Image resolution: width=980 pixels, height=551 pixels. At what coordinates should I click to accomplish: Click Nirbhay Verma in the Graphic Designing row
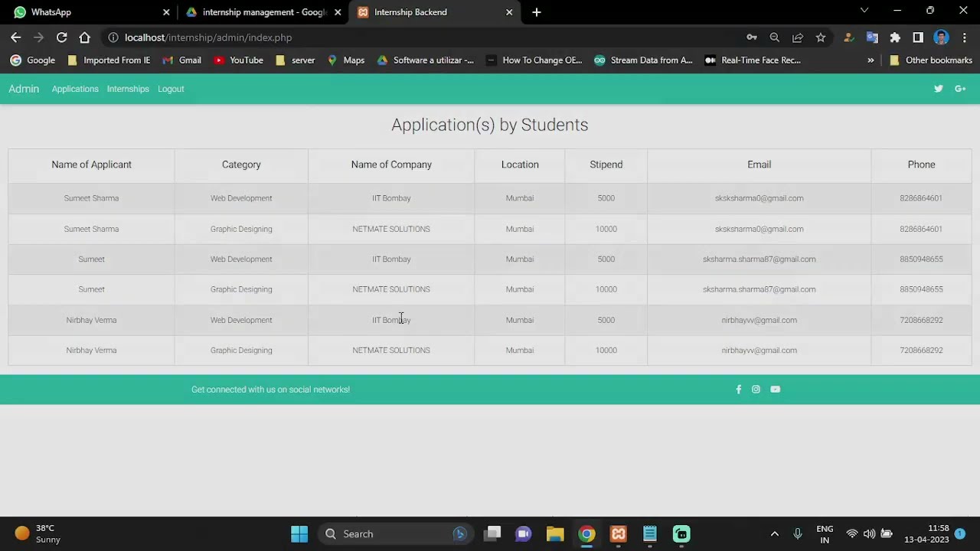click(91, 350)
